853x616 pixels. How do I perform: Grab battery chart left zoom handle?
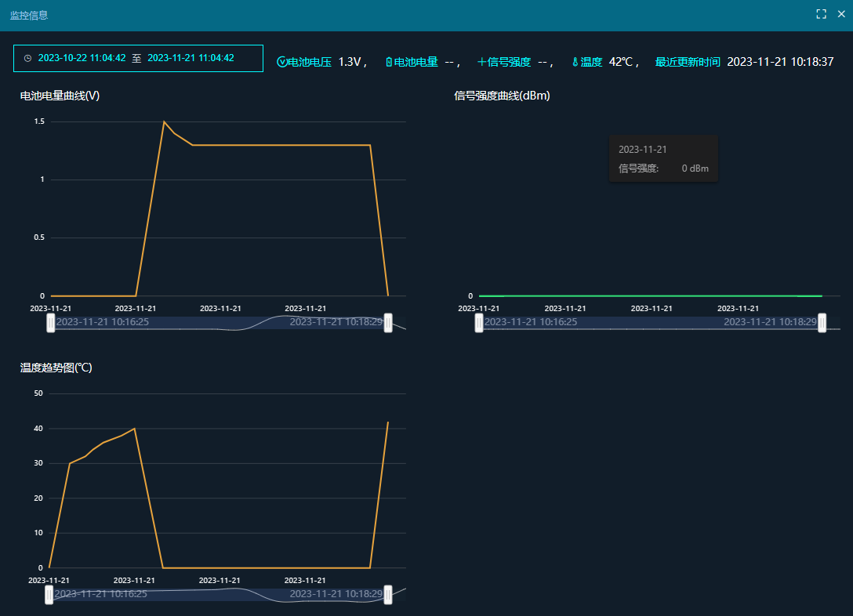pyautogui.click(x=51, y=323)
